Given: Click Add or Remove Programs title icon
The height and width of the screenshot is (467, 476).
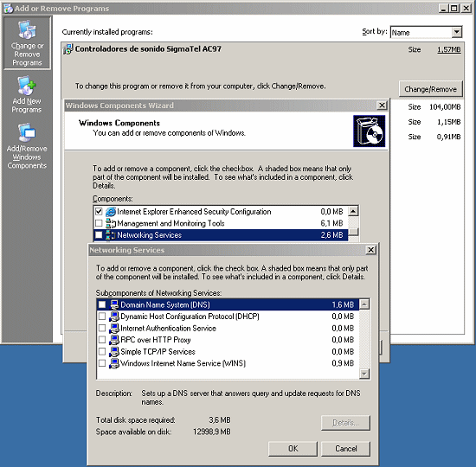Looking at the screenshot, I should pos(8,8).
